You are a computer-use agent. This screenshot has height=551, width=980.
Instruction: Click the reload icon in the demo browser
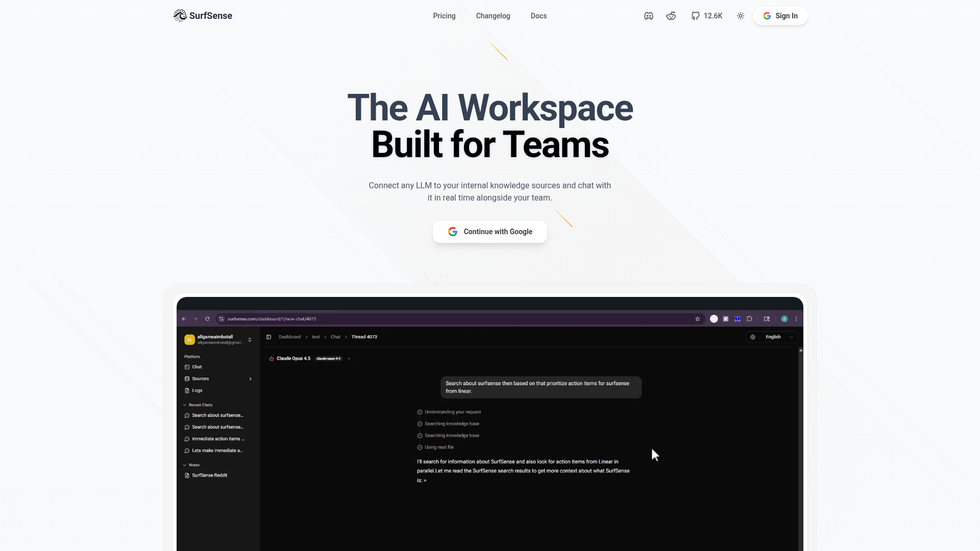click(207, 319)
